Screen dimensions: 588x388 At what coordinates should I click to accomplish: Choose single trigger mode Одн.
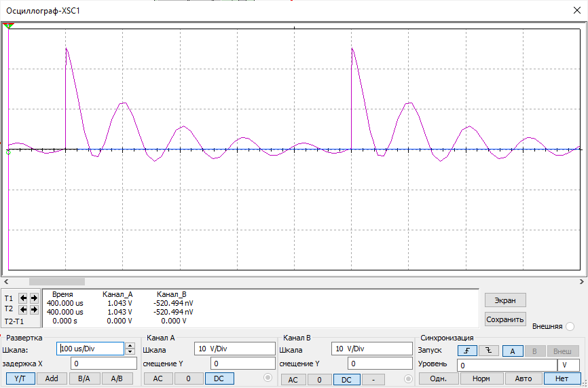[439, 378]
